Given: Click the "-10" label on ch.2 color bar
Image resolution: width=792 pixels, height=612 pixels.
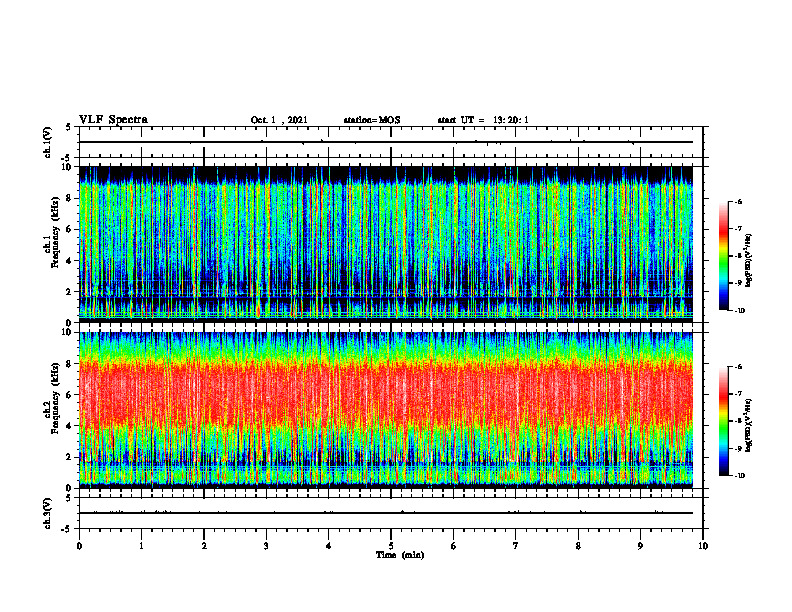Looking at the screenshot, I should (740, 476).
